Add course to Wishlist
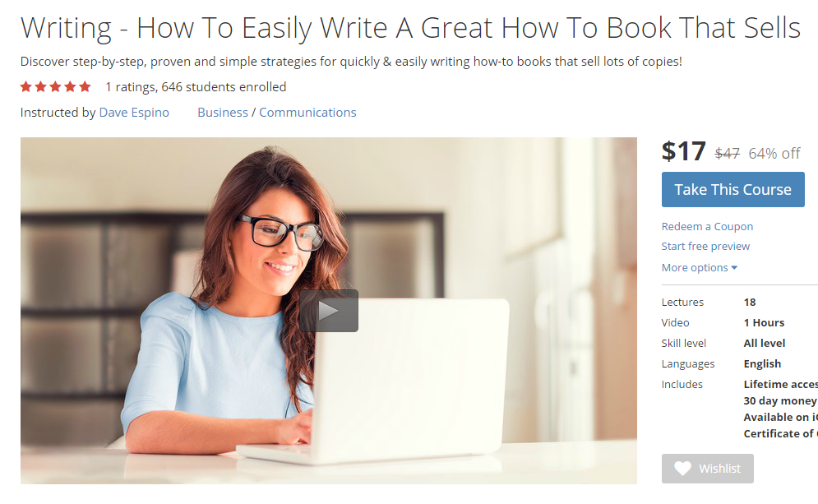The height and width of the screenshot is (504, 818). 707,469
